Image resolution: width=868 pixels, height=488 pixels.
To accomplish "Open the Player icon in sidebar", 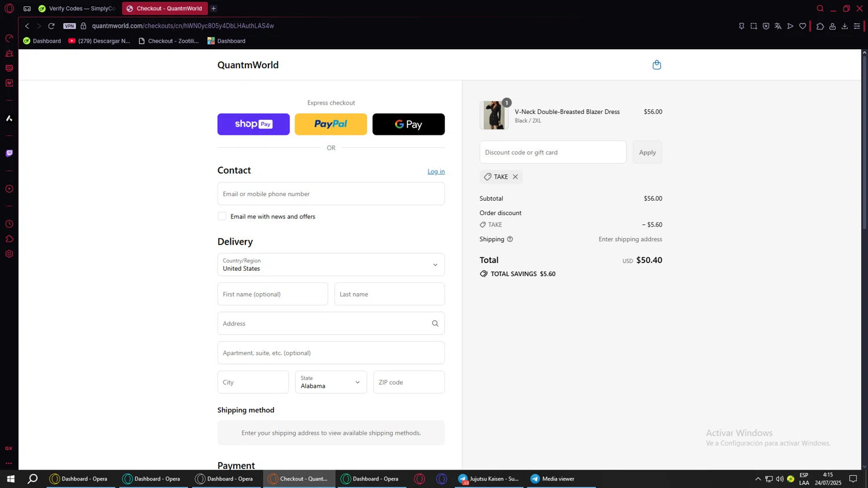I will click(x=9, y=189).
